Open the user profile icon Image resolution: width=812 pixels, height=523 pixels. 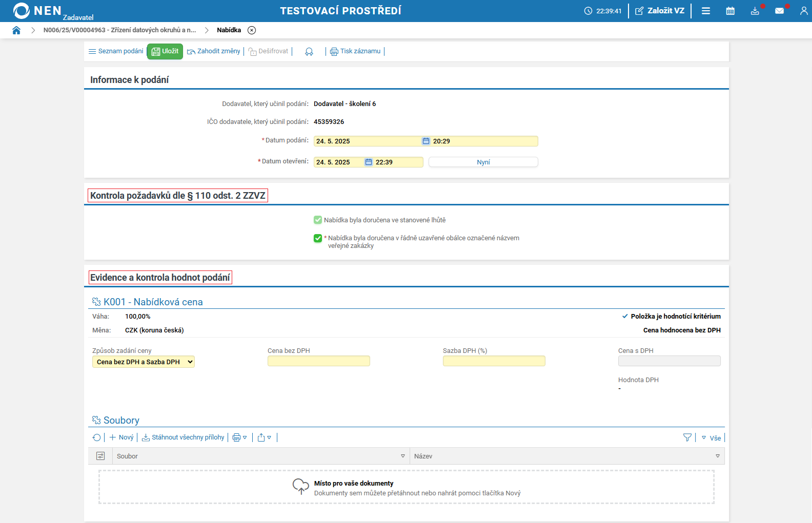coord(803,11)
